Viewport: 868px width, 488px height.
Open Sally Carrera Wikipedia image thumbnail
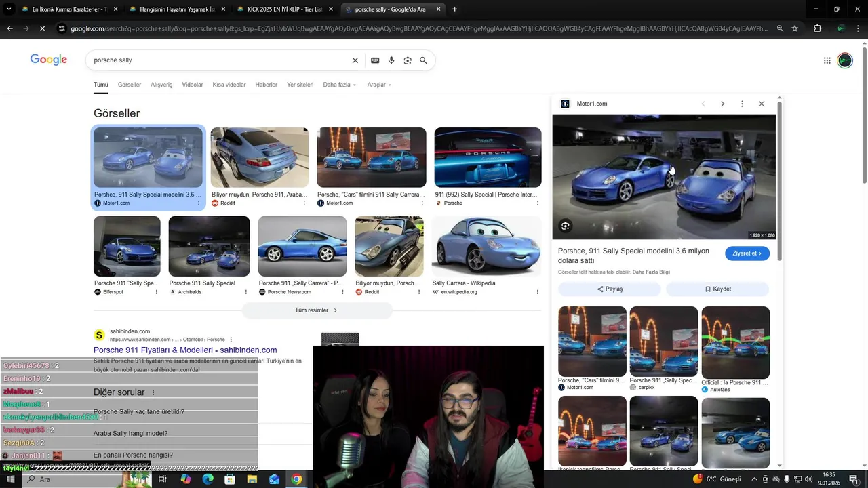point(486,247)
